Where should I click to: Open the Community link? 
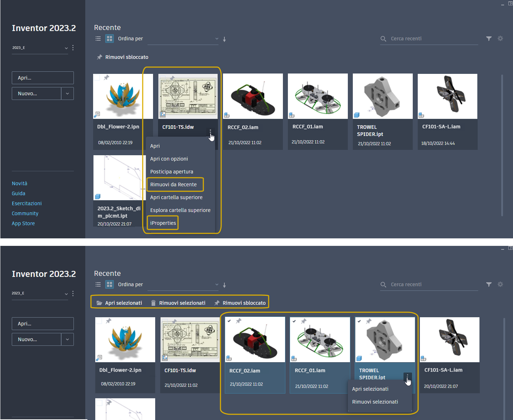[x=25, y=213]
